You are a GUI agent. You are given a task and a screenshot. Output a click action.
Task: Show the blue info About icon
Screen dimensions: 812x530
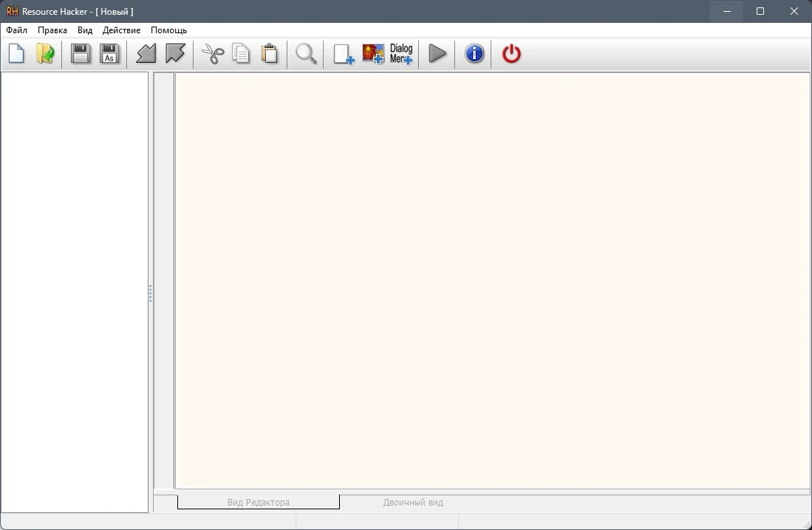(x=474, y=54)
